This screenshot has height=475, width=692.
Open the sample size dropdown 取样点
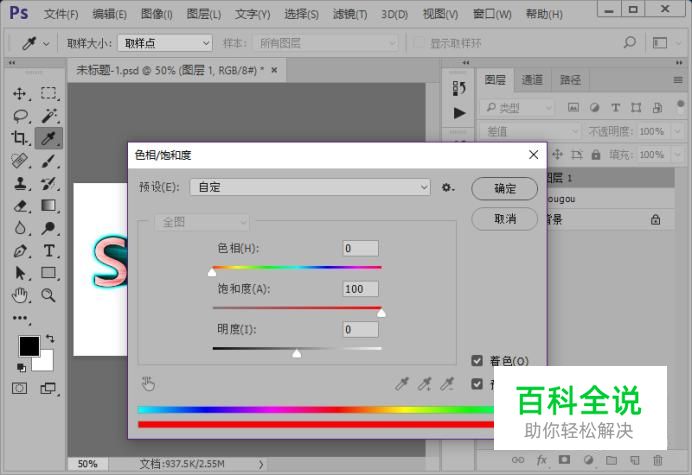[x=165, y=43]
